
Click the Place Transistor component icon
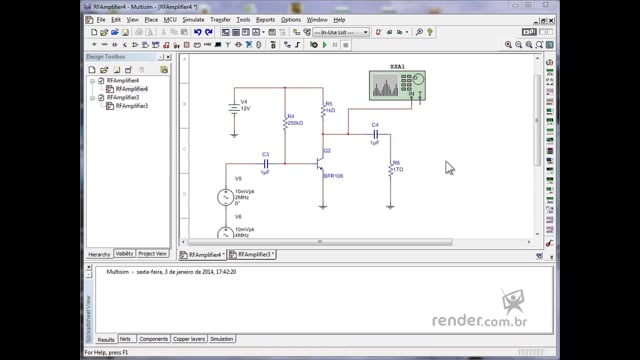[124, 45]
